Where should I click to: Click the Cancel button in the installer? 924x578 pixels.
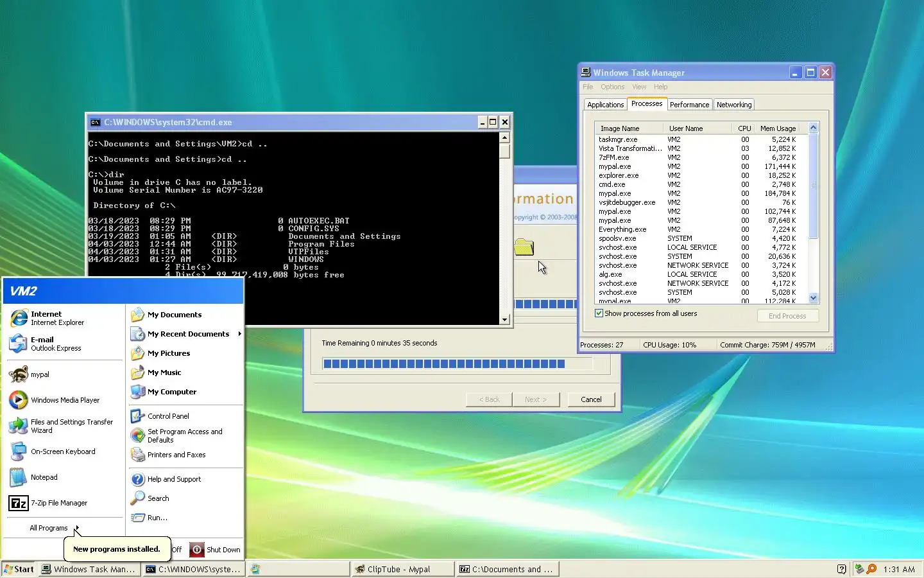pyautogui.click(x=591, y=399)
